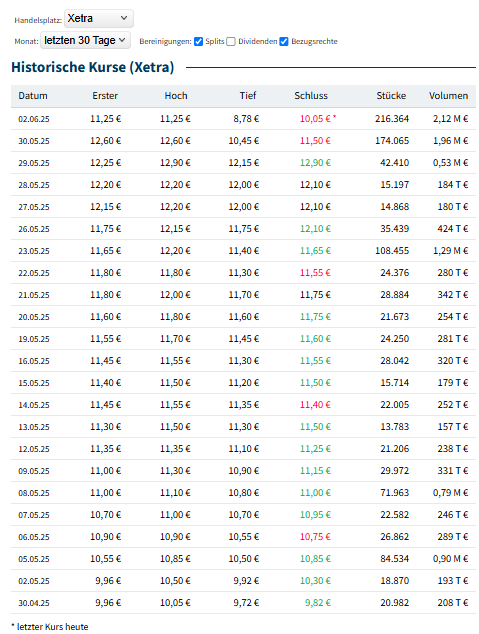Click the Erster column header
The image size is (479, 634).
point(105,96)
